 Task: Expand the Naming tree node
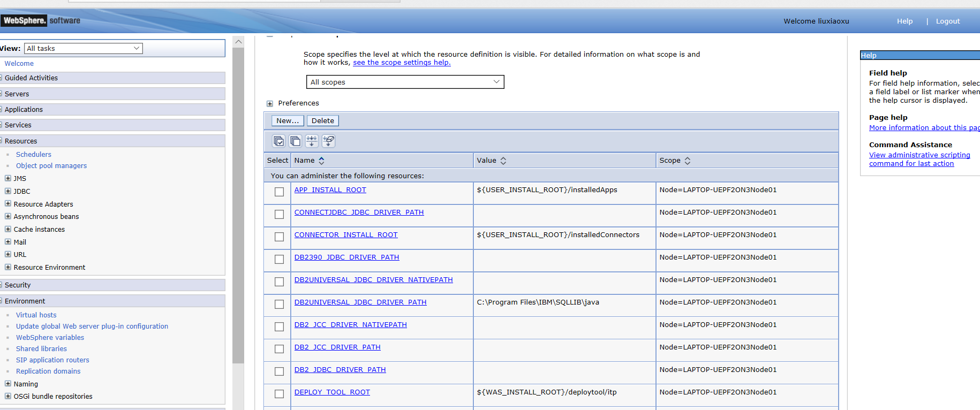click(x=8, y=383)
